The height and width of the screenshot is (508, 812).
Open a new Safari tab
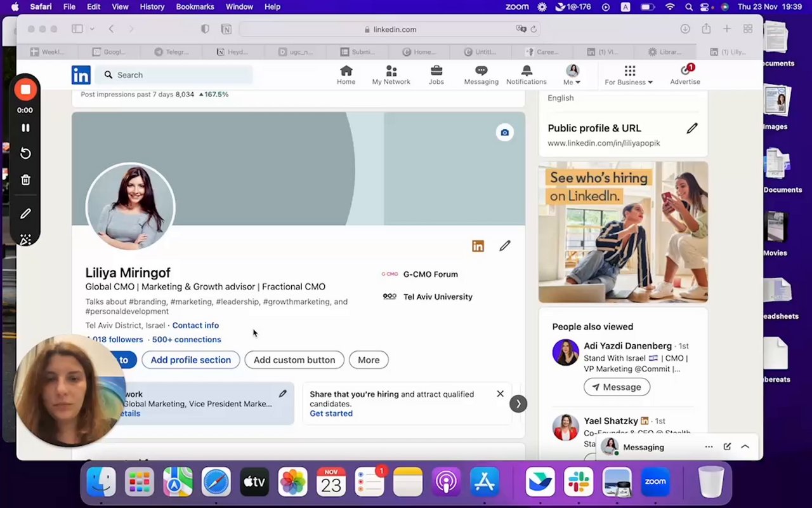727,29
